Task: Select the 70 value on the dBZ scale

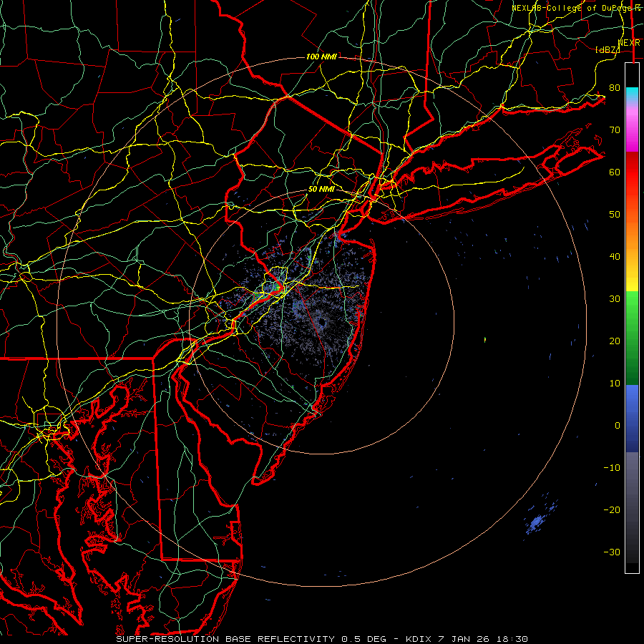Action: tap(615, 130)
